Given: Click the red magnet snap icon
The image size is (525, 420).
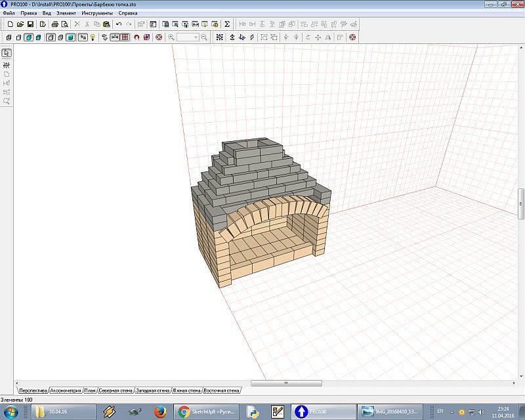Looking at the screenshot, I should [136, 37].
